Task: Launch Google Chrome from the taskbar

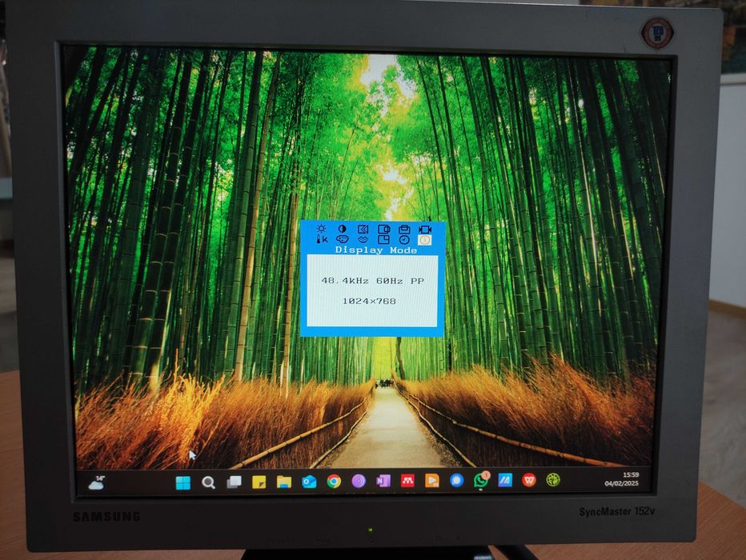Action: click(334, 482)
